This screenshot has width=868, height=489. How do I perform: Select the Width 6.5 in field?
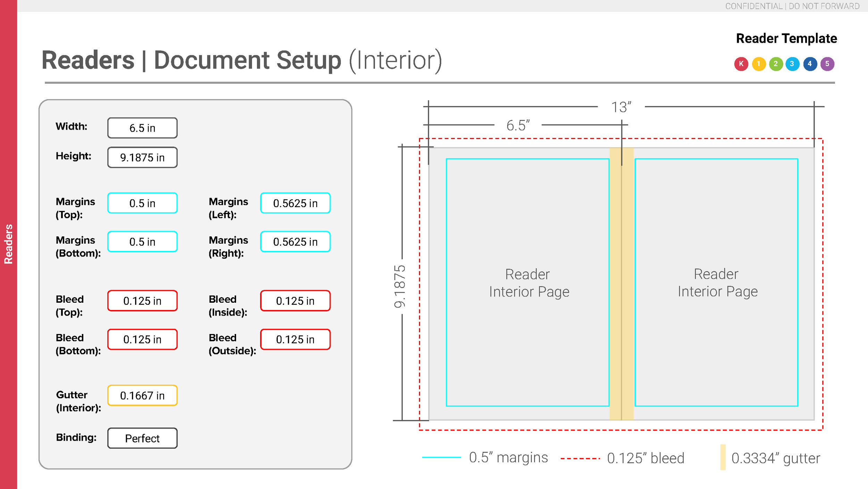142,128
